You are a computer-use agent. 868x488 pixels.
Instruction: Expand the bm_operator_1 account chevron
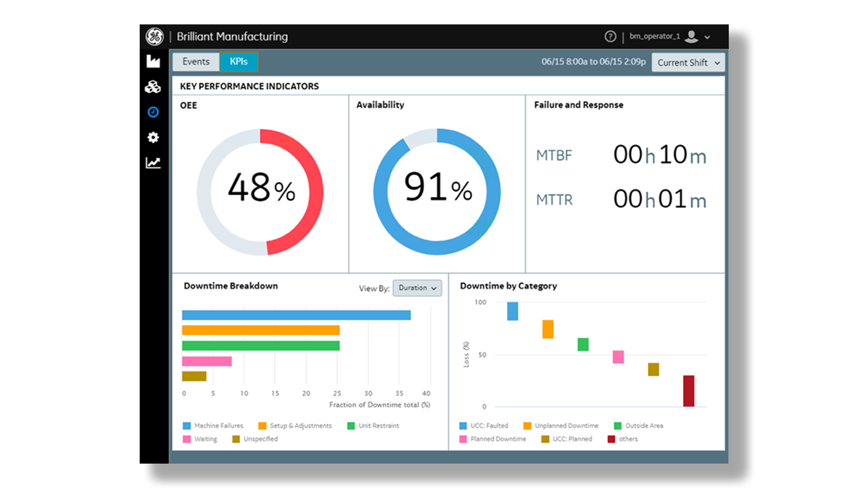[708, 38]
